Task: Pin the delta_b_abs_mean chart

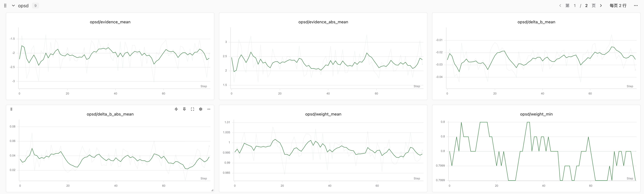Action: pos(184,109)
